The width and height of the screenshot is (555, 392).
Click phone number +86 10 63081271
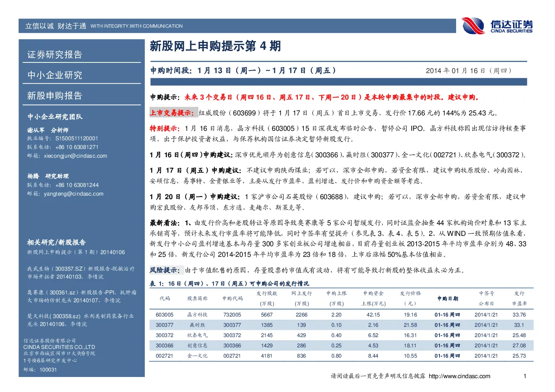77,147
